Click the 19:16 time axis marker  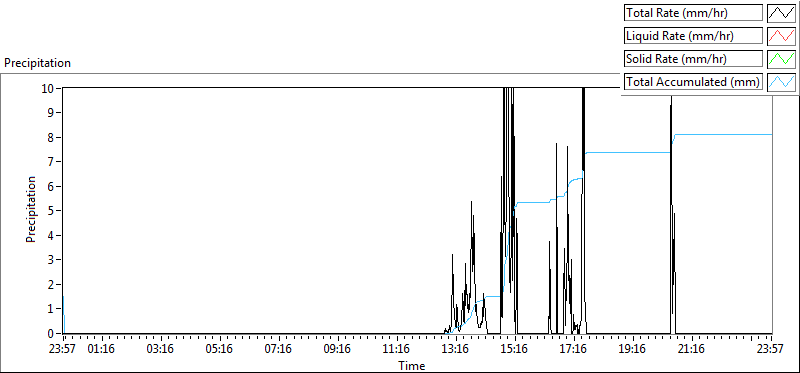[632, 350]
